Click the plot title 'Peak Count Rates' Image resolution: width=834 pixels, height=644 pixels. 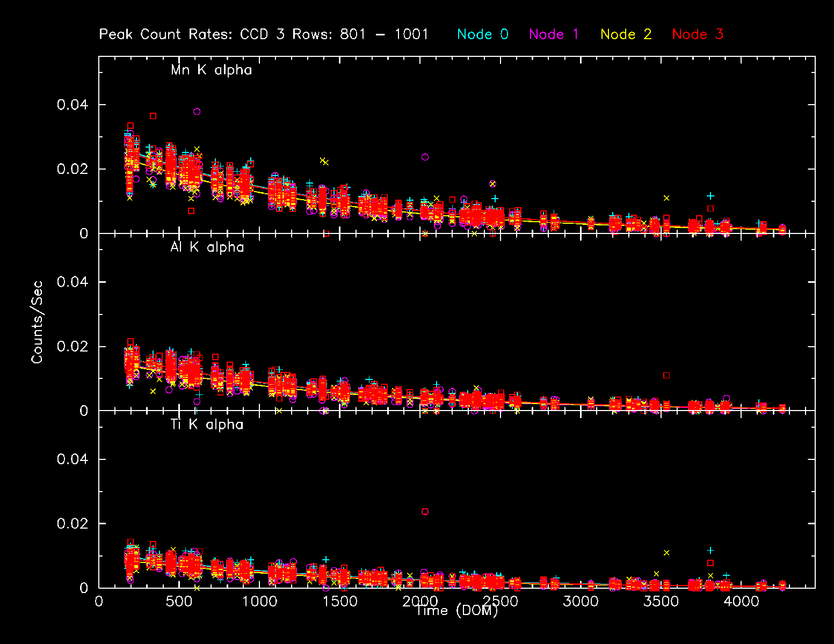point(165,34)
